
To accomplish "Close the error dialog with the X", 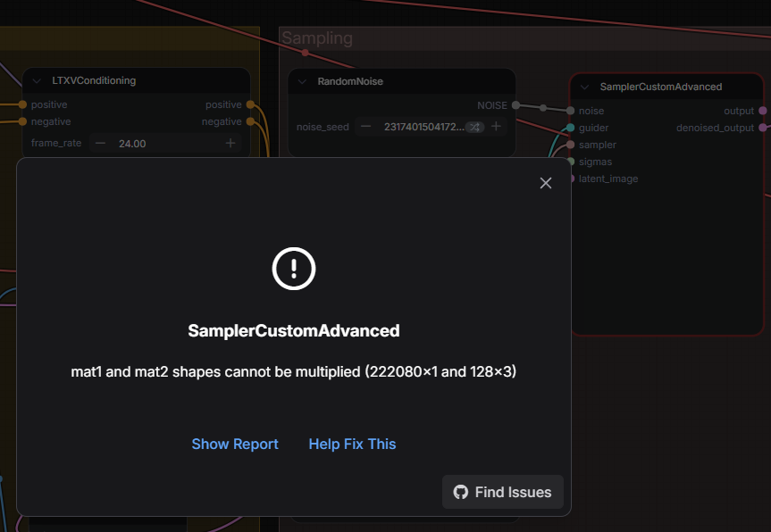I will pos(545,183).
